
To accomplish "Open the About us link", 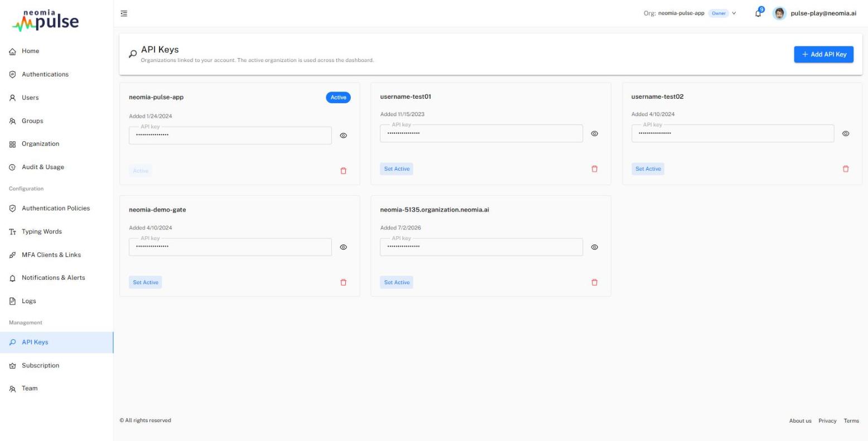I will click(800, 421).
